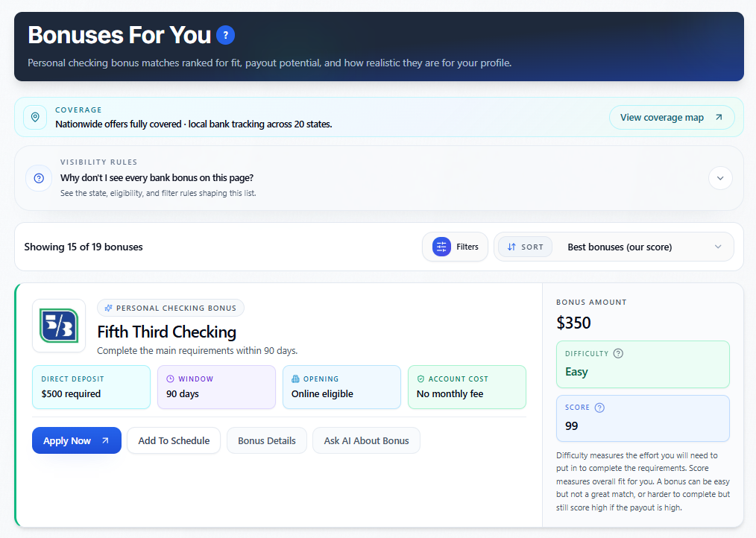Click the Direct Deposit $500 required tile
This screenshot has width=756, height=538.
click(91, 387)
